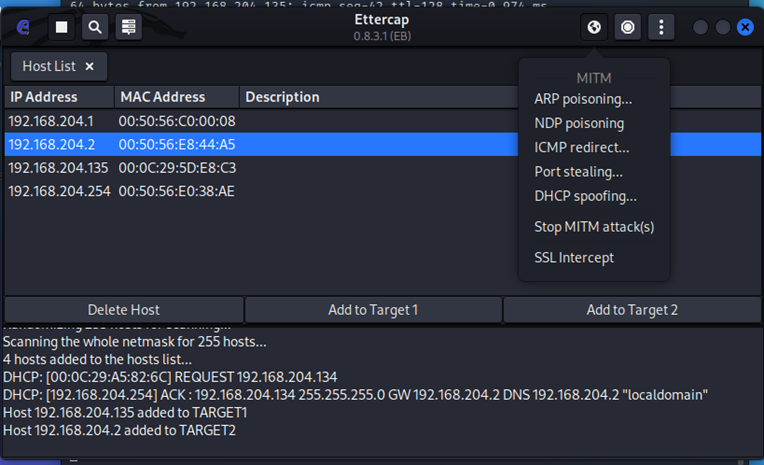Open the hosts list toolbar icon
The width and height of the screenshot is (764, 465).
coord(129,27)
